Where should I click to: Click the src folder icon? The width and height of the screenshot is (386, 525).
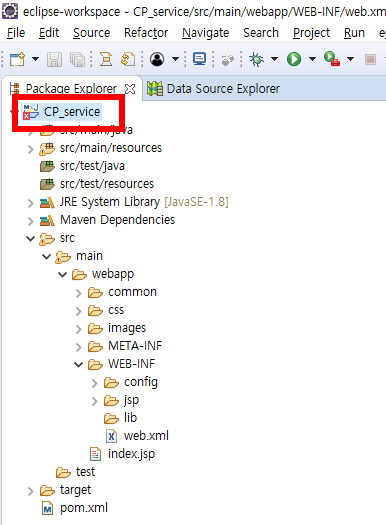47,239
